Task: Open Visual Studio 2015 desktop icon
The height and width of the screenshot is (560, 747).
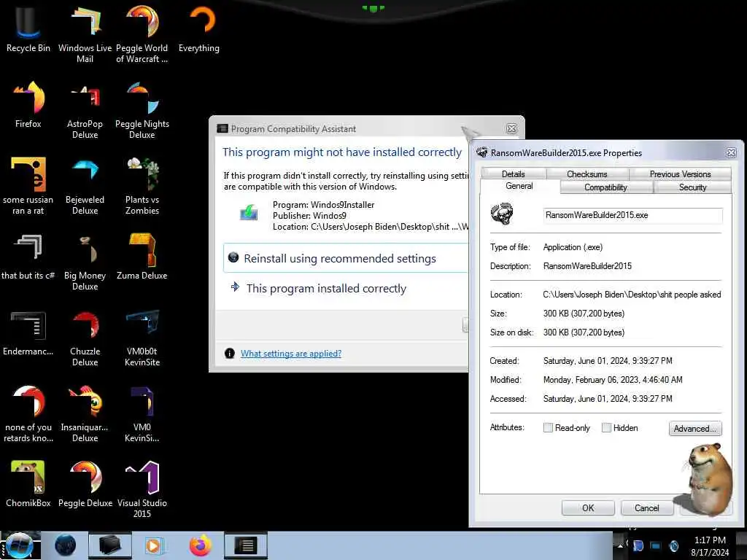Action: 142,489
